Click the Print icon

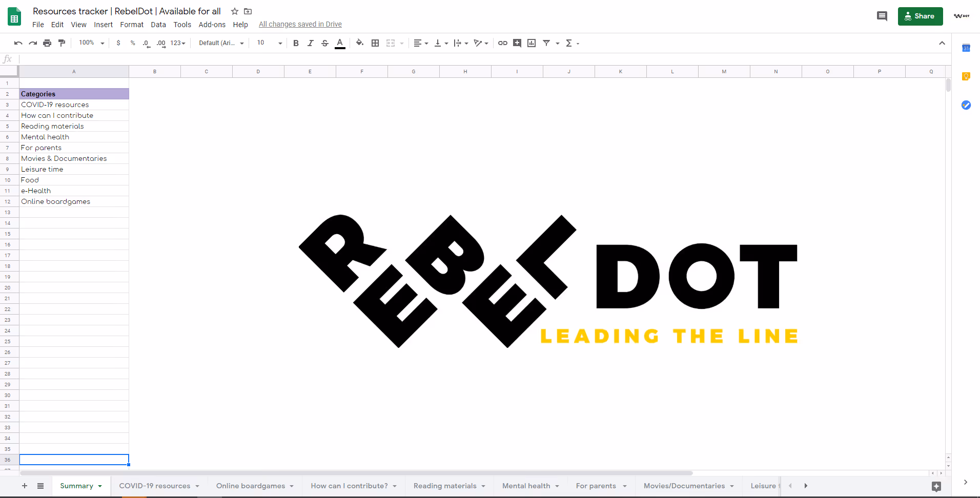click(47, 43)
